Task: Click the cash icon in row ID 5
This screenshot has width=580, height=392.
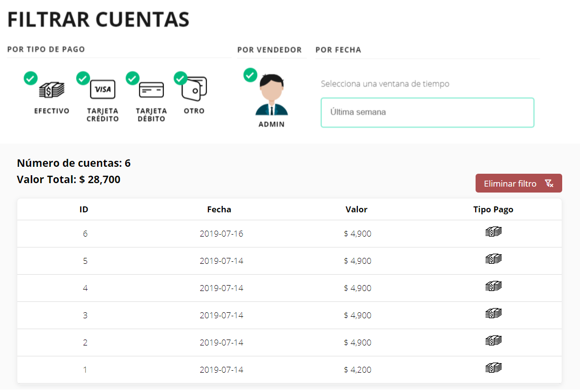Action: click(493, 259)
